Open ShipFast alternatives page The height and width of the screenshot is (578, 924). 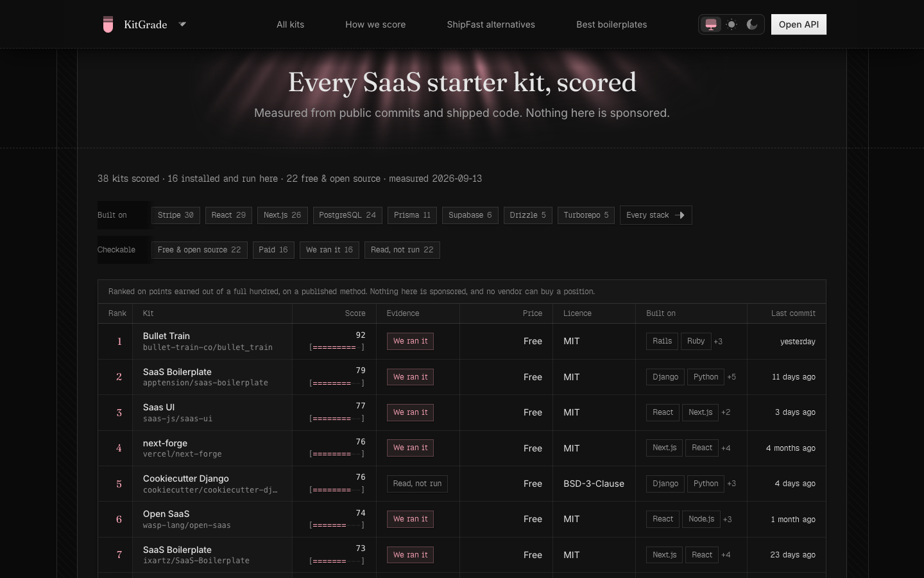tap(491, 24)
